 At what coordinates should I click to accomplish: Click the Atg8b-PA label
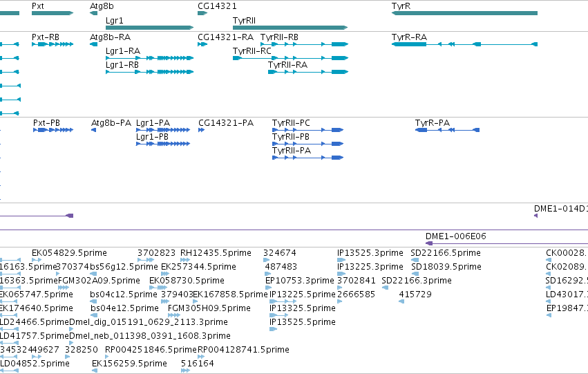pyautogui.click(x=111, y=123)
